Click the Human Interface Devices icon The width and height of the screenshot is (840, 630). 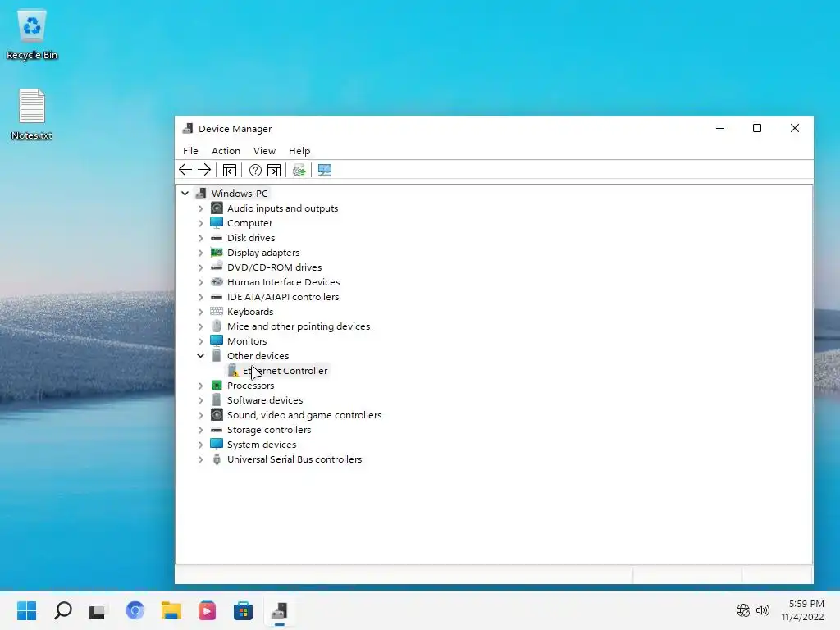(217, 282)
